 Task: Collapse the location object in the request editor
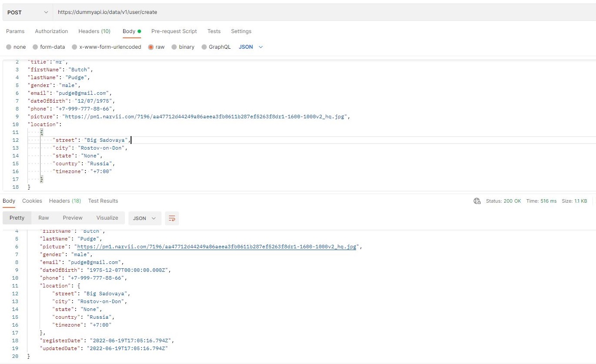coord(41,132)
